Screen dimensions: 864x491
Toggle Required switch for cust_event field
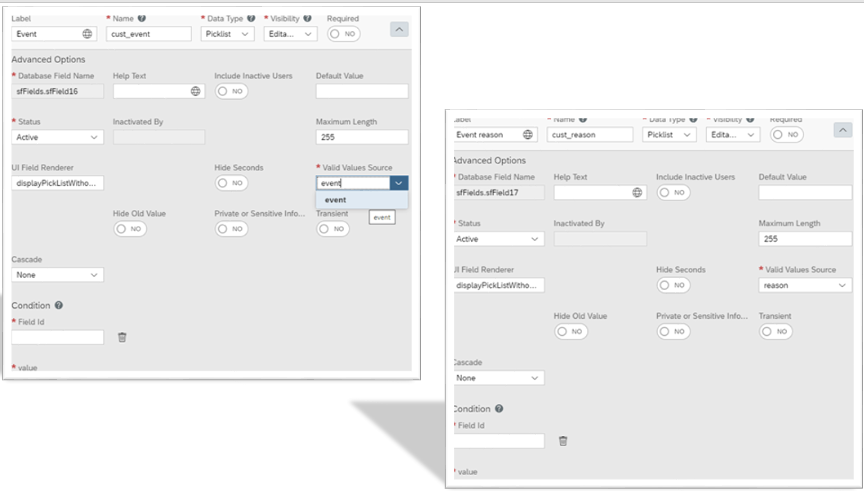pos(343,34)
